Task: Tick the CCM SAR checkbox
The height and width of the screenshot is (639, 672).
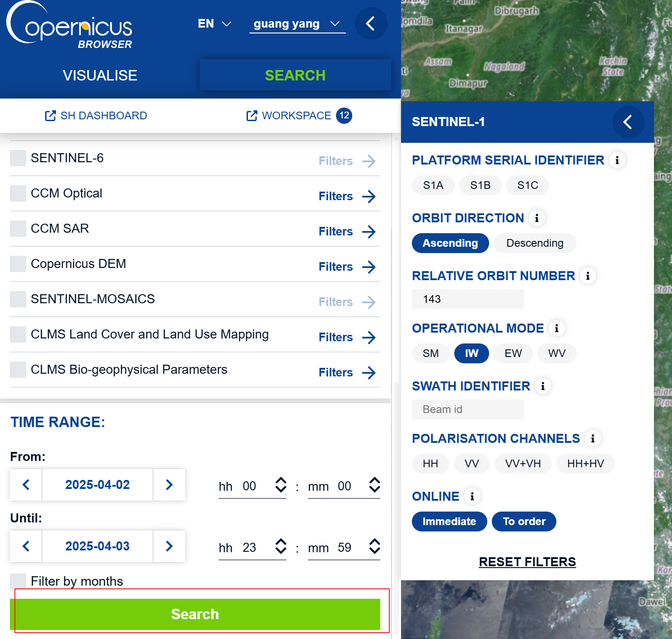Action: tap(18, 229)
